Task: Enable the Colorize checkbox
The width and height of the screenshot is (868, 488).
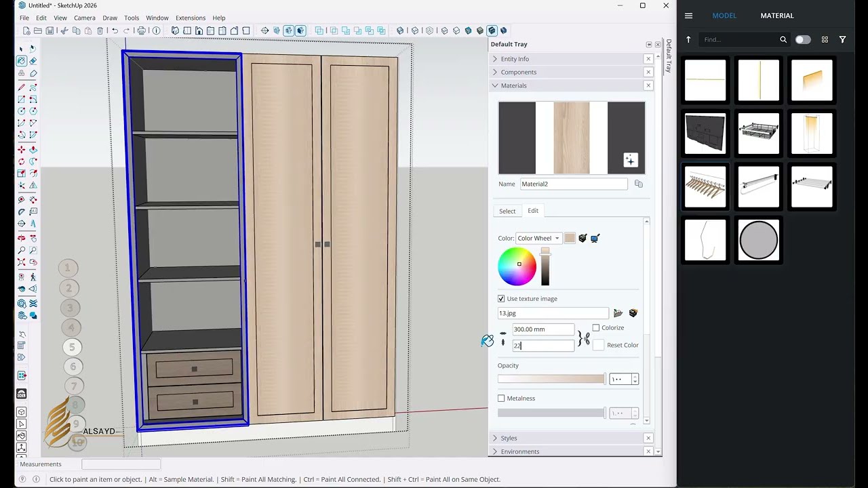Action: click(x=596, y=327)
